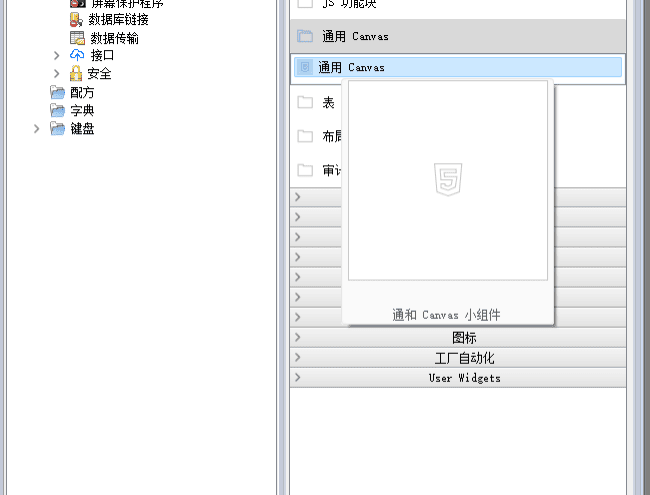Click the folder icon beside 表
The image size is (650, 495).
pyautogui.click(x=305, y=102)
